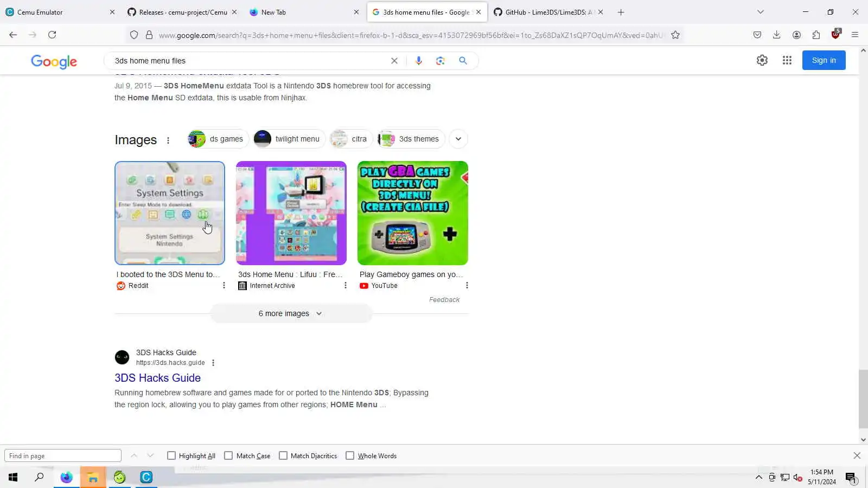Show hidden system tray icons

tap(759, 477)
